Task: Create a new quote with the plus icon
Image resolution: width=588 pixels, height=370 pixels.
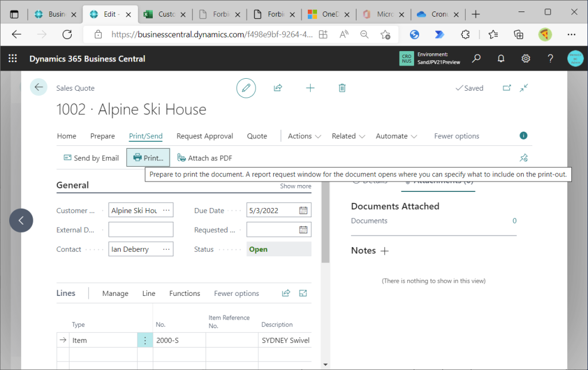Action: click(310, 88)
